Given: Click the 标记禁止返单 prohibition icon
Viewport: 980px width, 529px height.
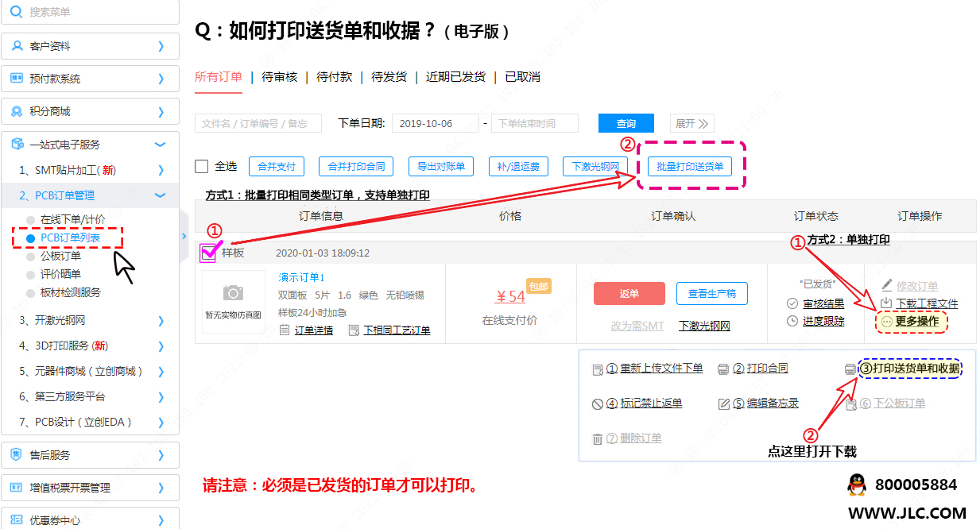Looking at the screenshot, I should pyautogui.click(x=598, y=404).
